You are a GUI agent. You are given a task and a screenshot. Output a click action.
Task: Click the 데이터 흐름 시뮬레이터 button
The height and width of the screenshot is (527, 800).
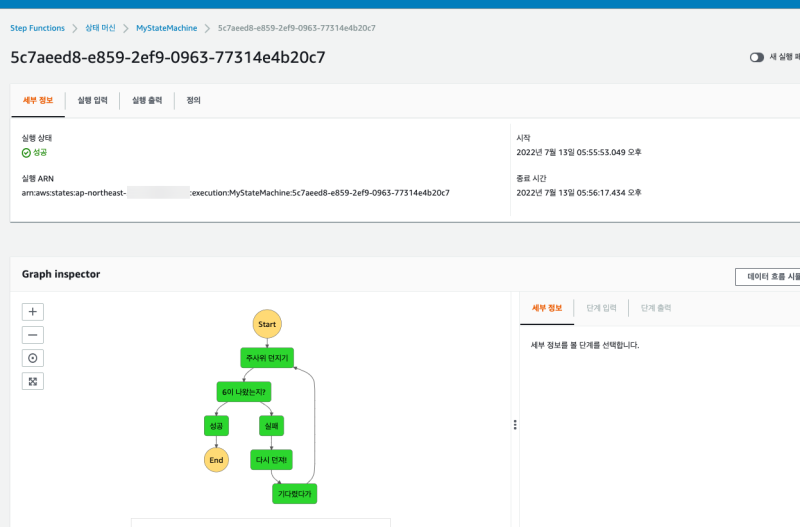tap(767, 277)
